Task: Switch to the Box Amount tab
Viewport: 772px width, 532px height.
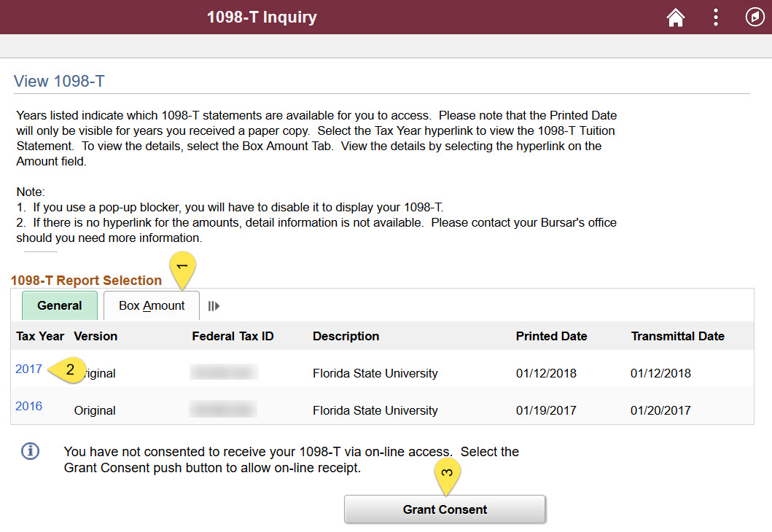Action: coord(152,305)
